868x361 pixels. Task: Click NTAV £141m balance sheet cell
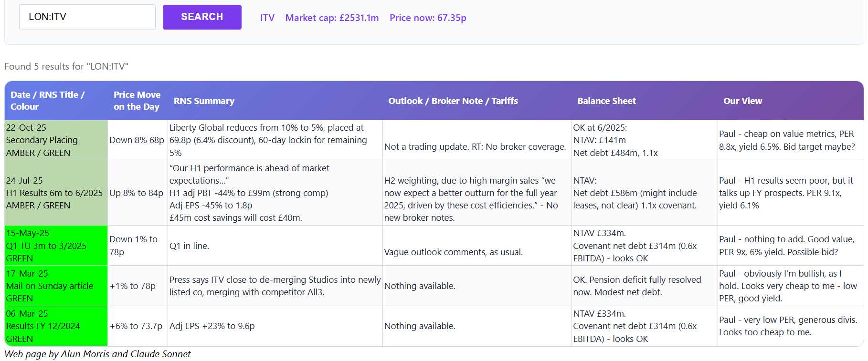point(645,140)
